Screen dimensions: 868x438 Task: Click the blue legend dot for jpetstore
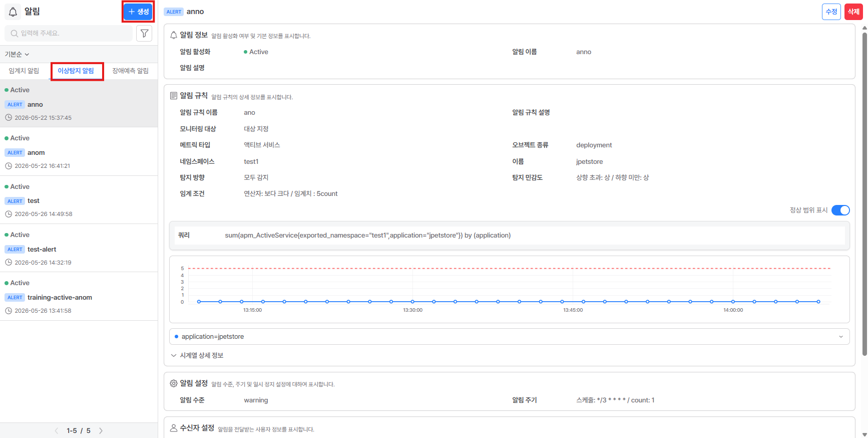(176, 337)
